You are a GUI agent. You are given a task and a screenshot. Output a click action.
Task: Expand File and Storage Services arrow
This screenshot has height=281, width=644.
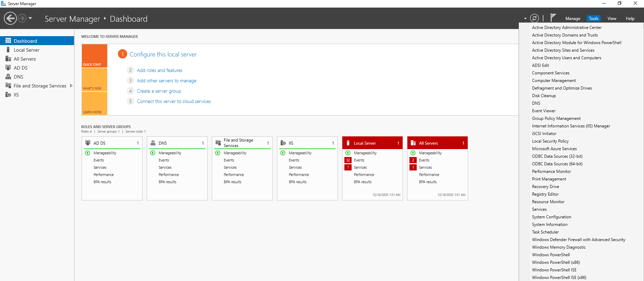point(71,86)
